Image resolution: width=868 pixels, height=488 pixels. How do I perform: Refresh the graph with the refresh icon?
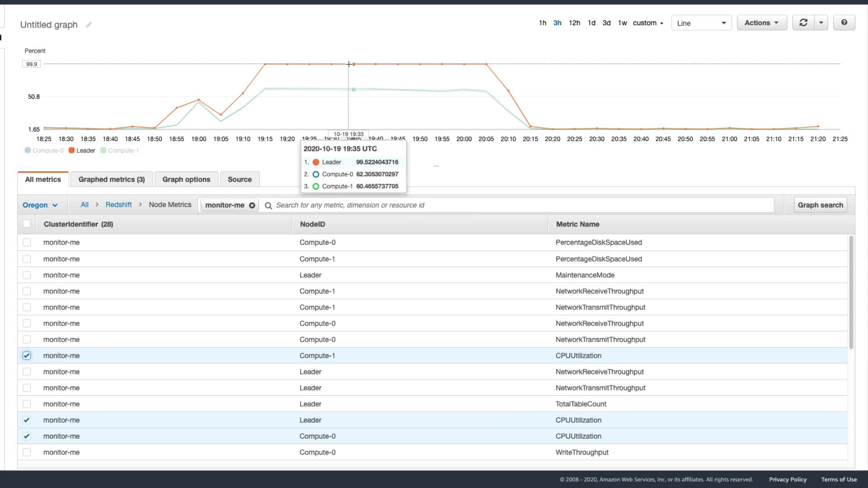click(803, 23)
